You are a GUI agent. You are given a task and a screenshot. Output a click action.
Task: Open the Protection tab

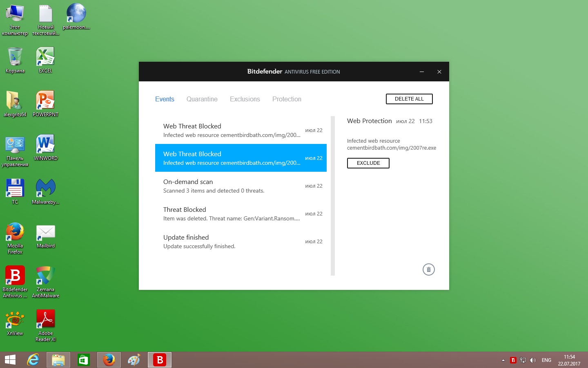(287, 99)
